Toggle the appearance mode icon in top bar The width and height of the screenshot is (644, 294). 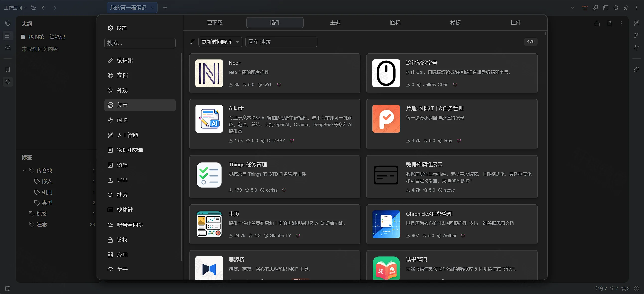coord(626,8)
